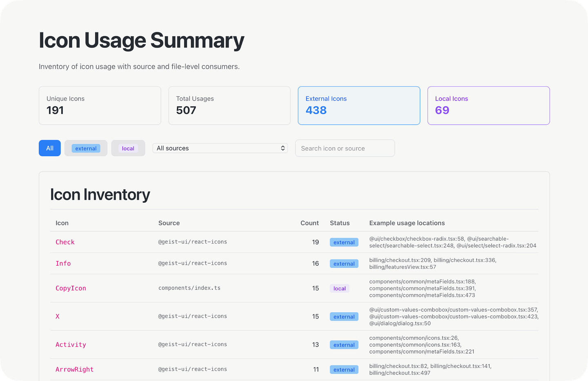Click the count 13 in the Activity row
This screenshot has height=381, width=588.
coord(315,345)
